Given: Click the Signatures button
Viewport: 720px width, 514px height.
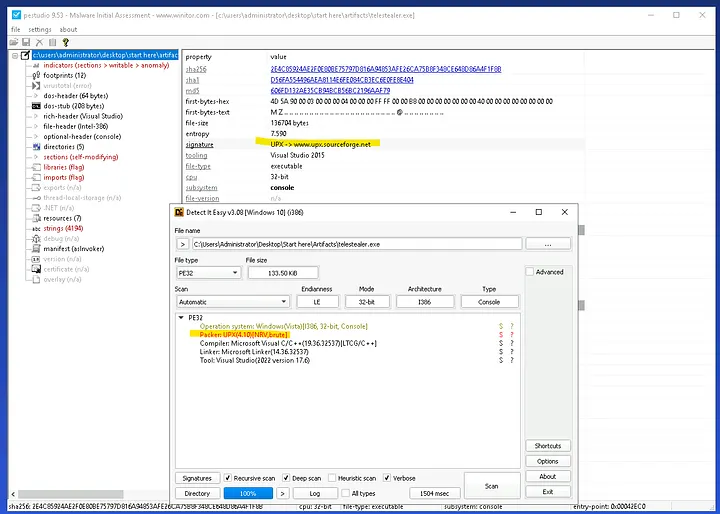Looking at the screenshot, I should click(x=197, y=478).
